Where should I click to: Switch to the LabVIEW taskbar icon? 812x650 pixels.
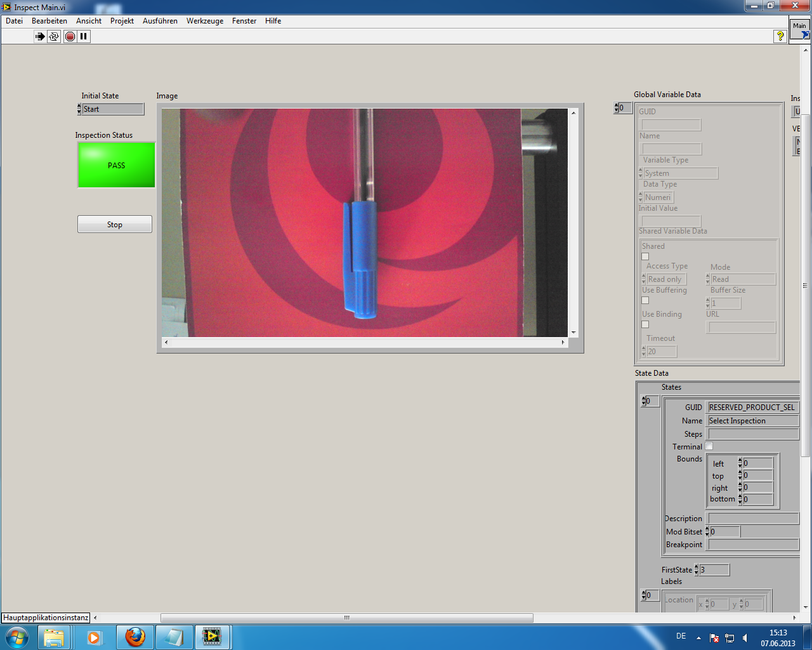[212, 637]
